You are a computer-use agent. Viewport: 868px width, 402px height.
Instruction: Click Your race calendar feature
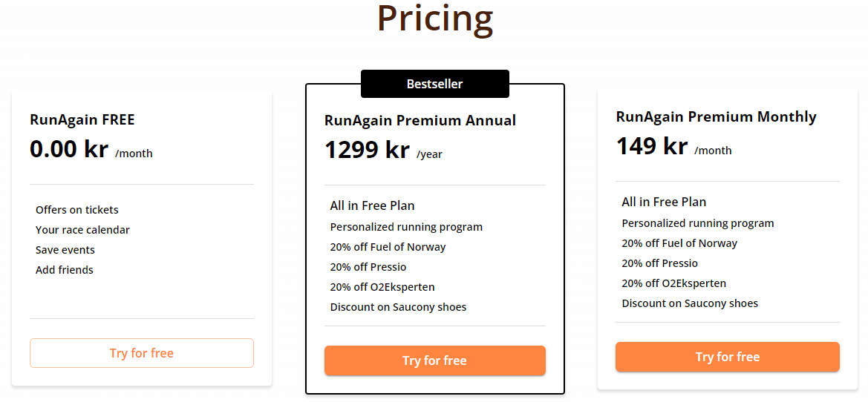pyautogui.click(x=82, y=229)
